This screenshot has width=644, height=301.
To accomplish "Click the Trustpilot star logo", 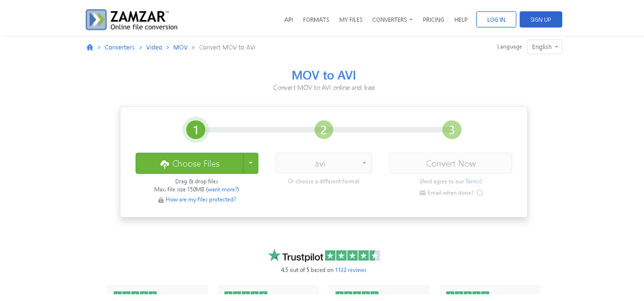I will (274, 255).
